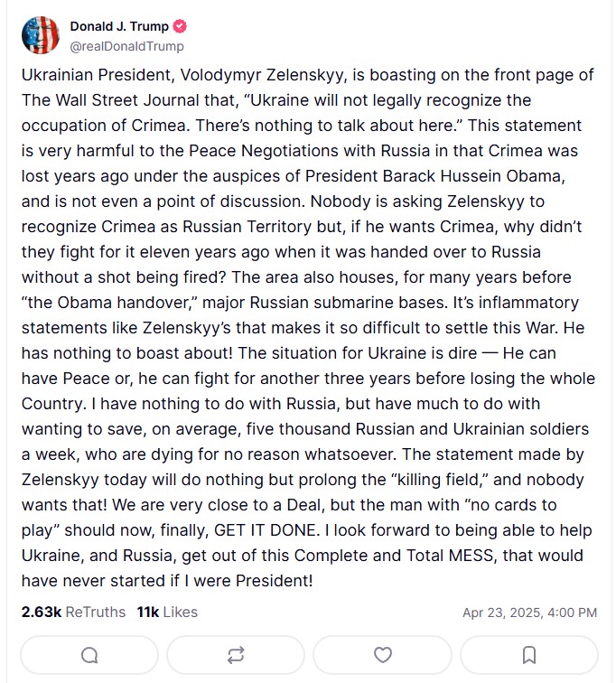View the 2.63k ReTruths list
The width and height of the screenshot is (616, 683).
73,612
